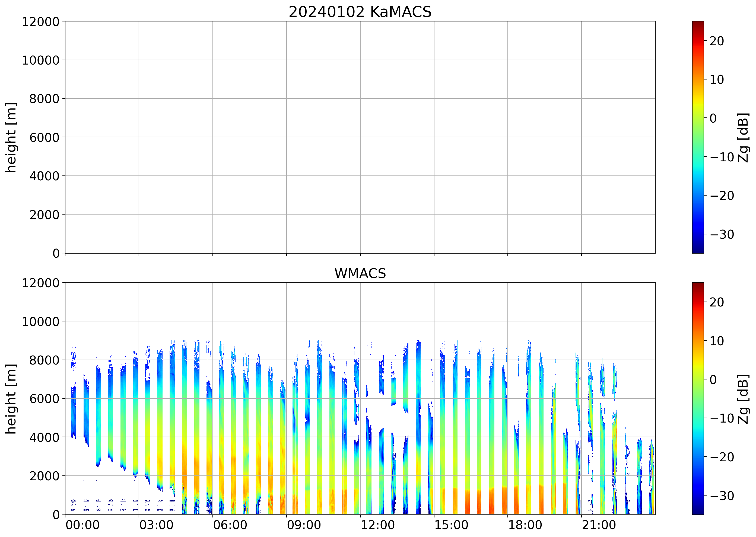Click the 06:00 time axis label
This screenshot has width=756, height=537.
click(x=230, y=525)
